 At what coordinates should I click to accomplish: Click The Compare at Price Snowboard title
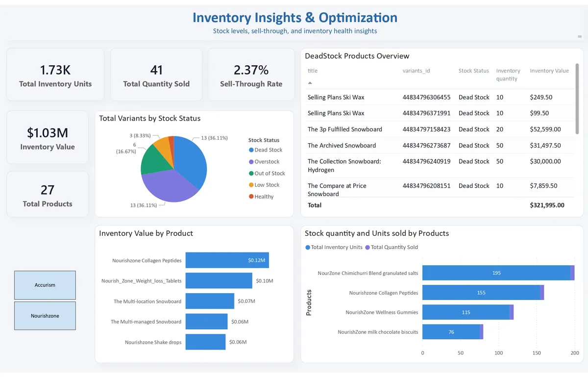click(337, 190)
